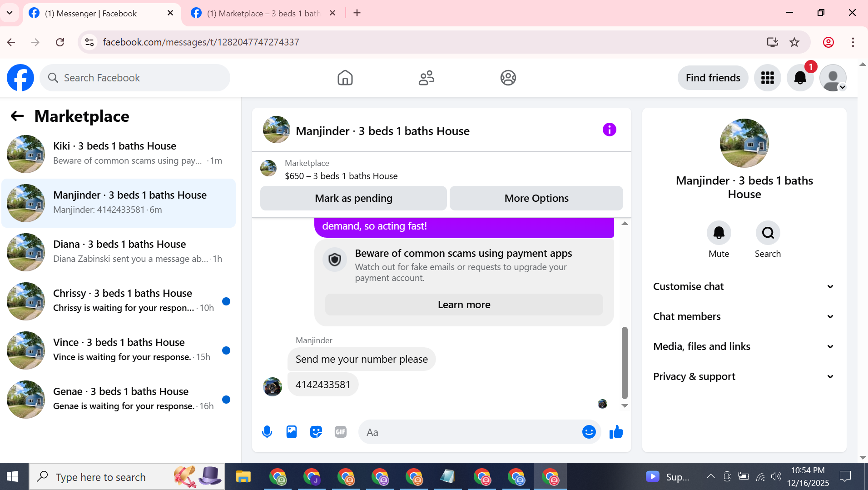Switch to the Marketplace – 3 beds tab
The height and width of the screenshot is (490, 868).
(x=263, y=13)
